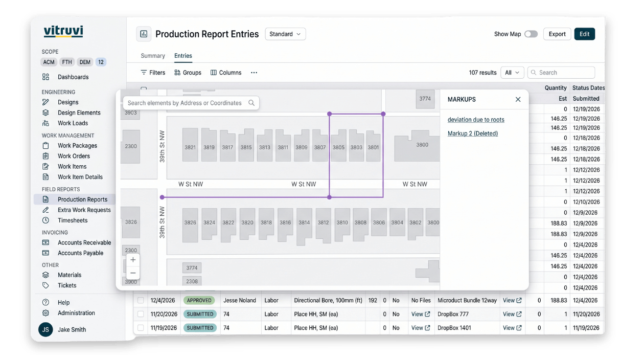This screenshot has width=644, height=358.
Task: Click the Jake Smith profile name
Action: [72, 330]
